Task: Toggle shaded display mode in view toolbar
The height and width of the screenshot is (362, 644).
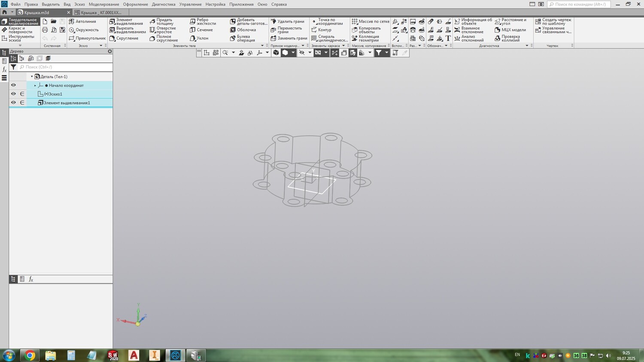Action: pyautogui.click(x=285, y=53)
